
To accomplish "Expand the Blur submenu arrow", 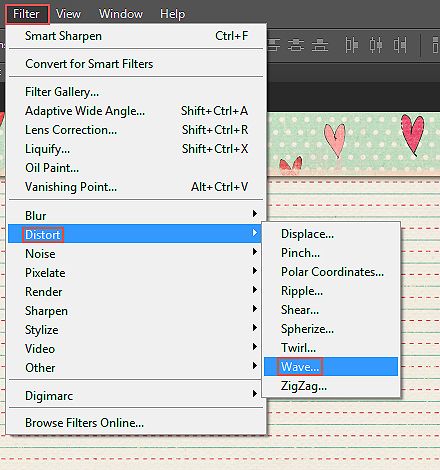I will tap(255, 213).
